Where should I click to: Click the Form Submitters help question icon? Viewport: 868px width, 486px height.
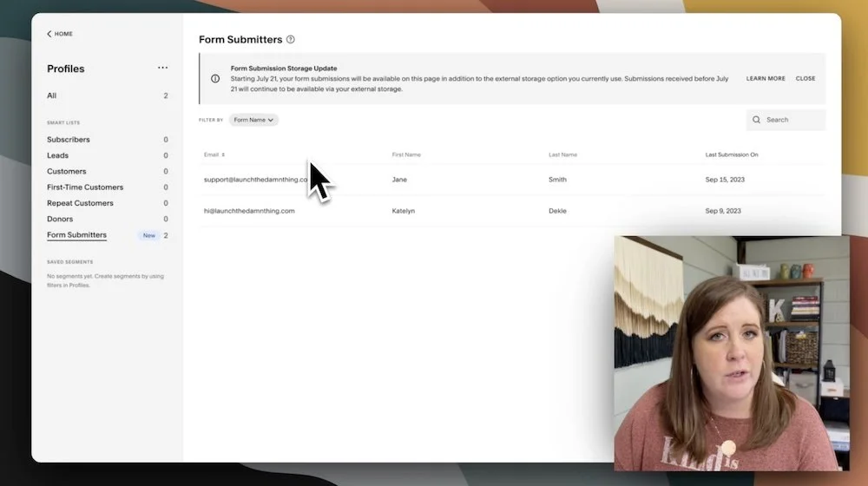[x=291, y=39]
